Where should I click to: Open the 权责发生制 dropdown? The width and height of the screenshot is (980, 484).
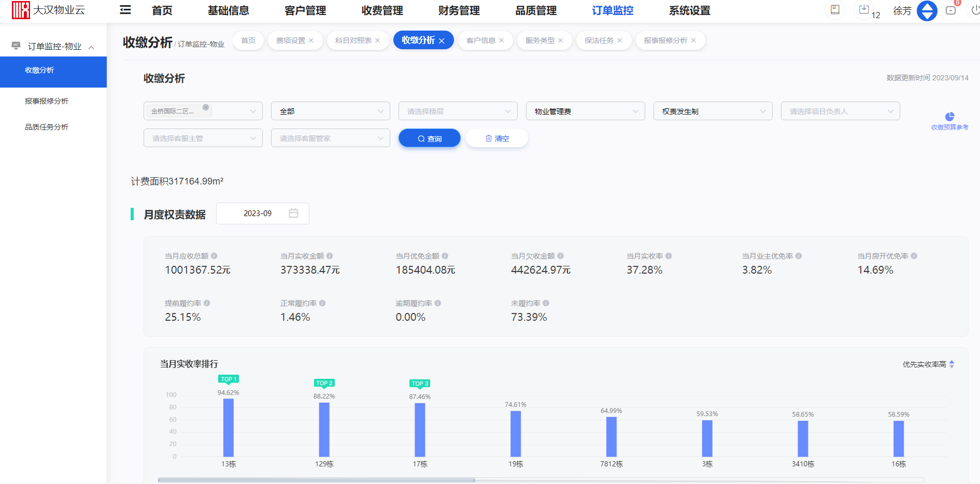click(x=713, y=111)
